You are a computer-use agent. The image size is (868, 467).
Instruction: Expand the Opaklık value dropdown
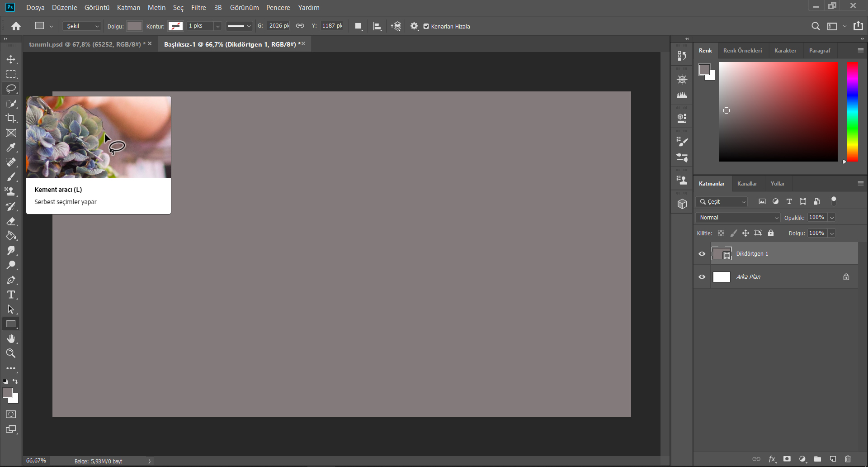coord(831,217)
